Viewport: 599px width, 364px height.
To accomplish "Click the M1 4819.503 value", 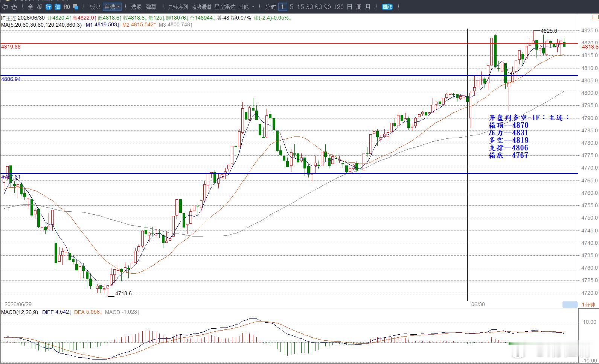I will [x=102, y=25].
